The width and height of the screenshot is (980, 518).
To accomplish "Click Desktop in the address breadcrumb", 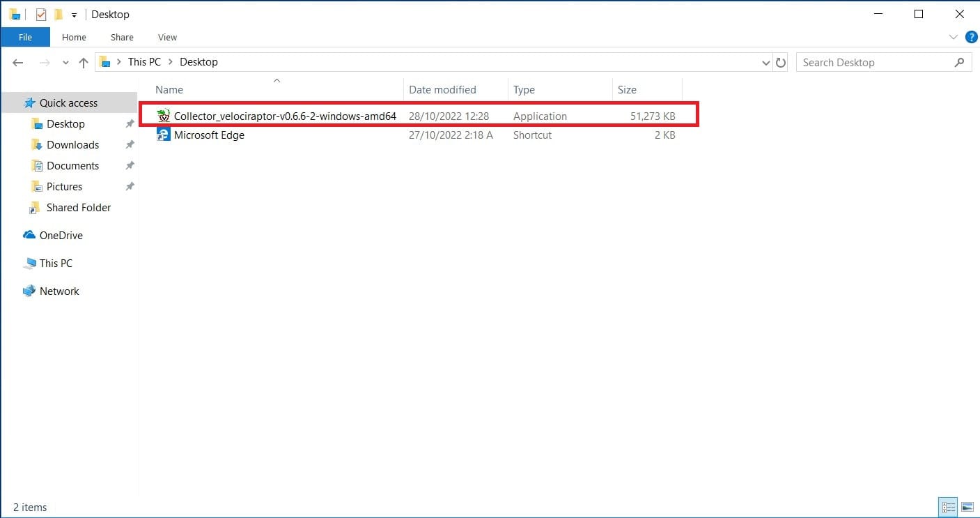I will (x=199, y=62).
